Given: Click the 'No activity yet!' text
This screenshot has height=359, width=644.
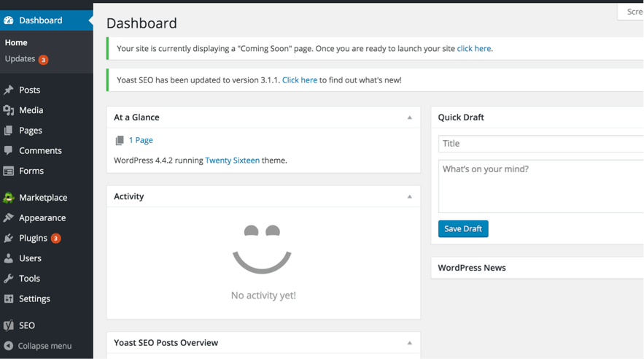Looking at the screenshot, I should [x=263, y=296].
